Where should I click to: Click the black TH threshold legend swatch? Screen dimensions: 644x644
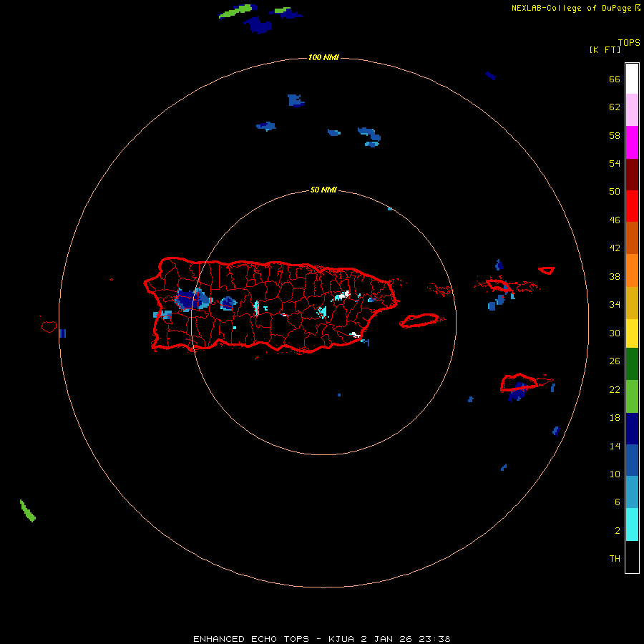(x=632, y=557)
